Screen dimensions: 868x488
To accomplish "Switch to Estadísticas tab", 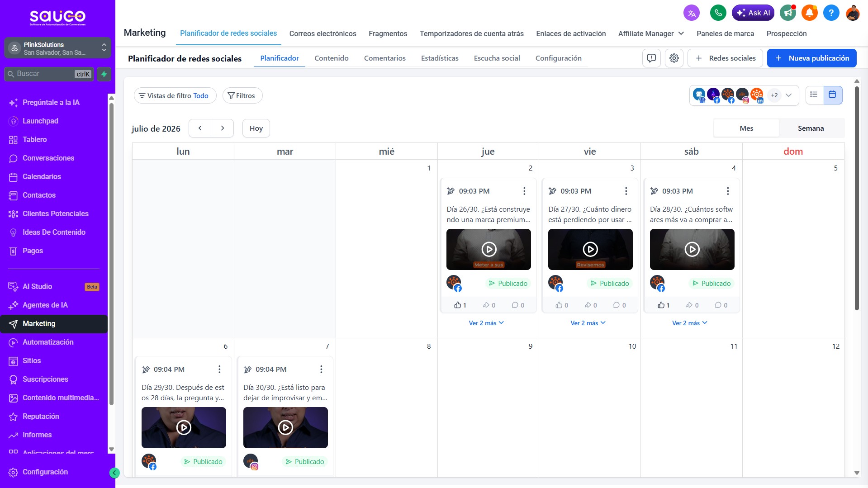I will 440,58.
